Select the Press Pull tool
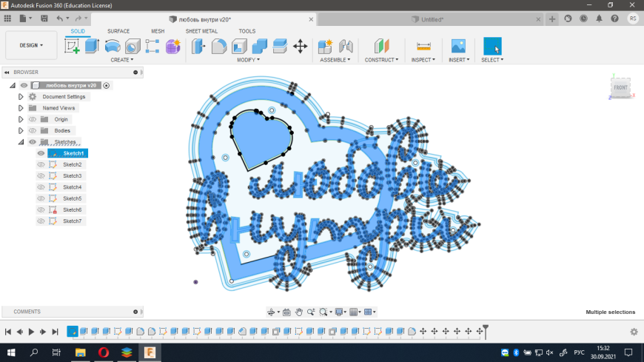The width and height of the screenshot is (644, 362). pos(199,46)
